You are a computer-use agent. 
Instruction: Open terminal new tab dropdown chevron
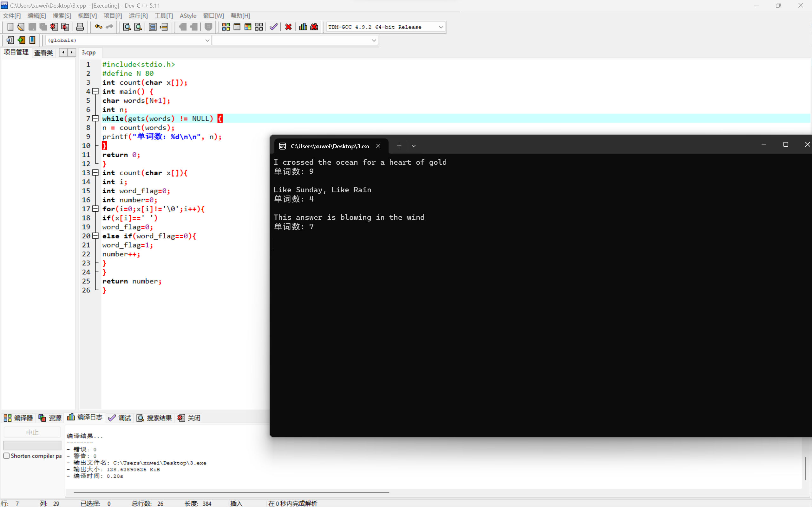point(413,146)
